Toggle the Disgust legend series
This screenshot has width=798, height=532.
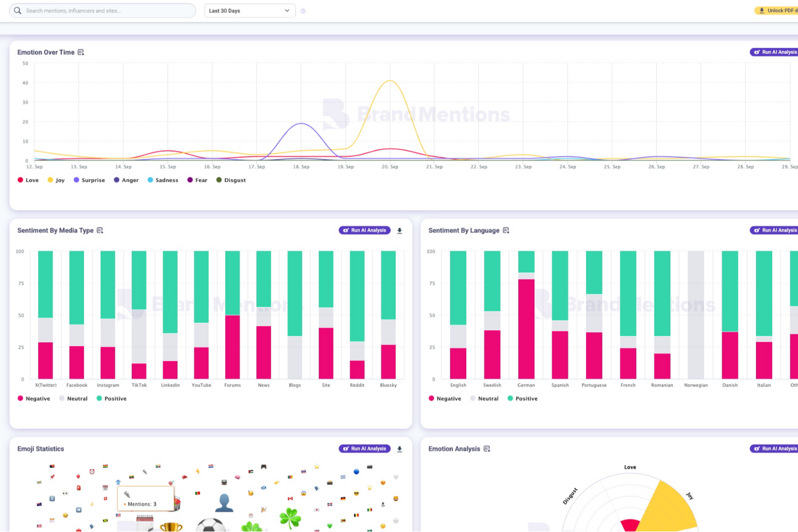click(x=231, y=180)
